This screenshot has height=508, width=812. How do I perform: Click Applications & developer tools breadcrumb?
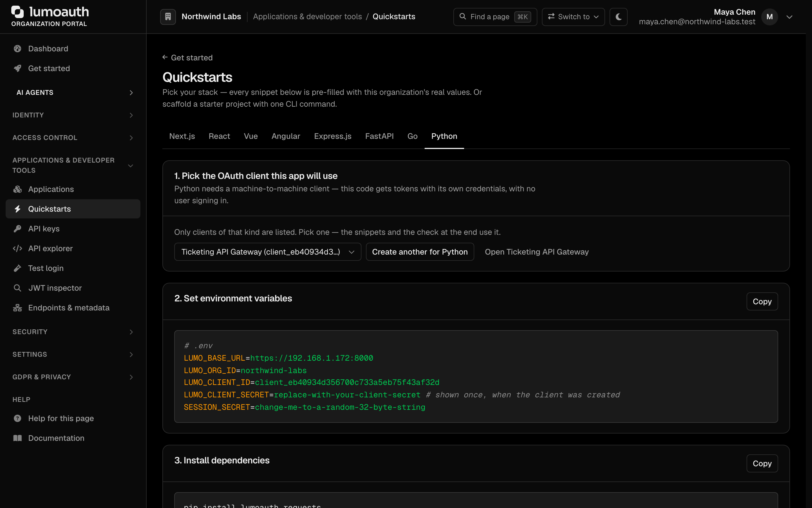click(307, 16)
